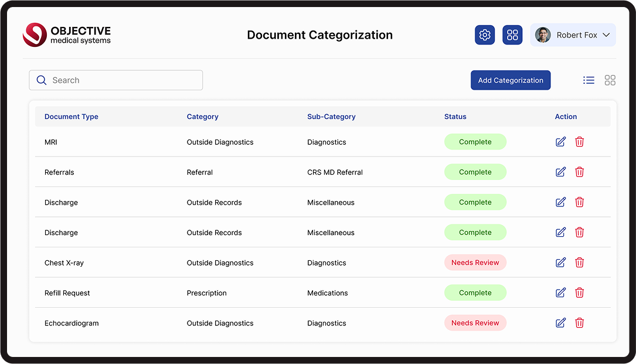
Task: Click Needs Review badge for Chest X-ray
Action: tap(475, 263)
